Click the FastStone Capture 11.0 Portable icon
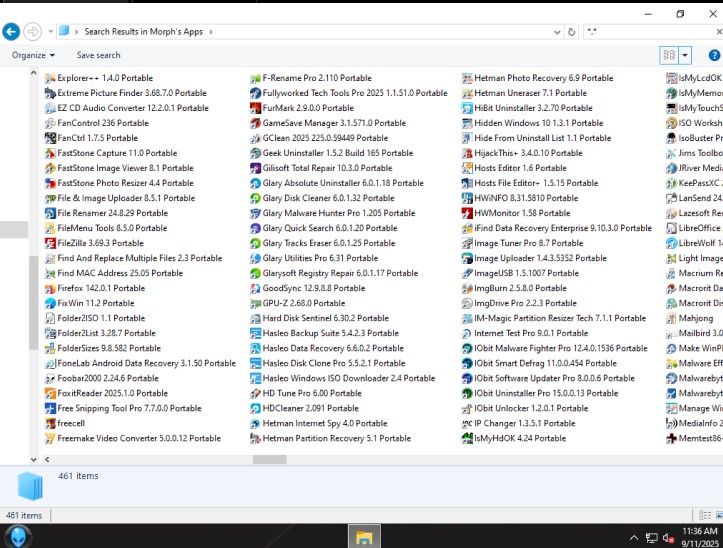This screenshot has width=723, height=548. tap(50, 153)
